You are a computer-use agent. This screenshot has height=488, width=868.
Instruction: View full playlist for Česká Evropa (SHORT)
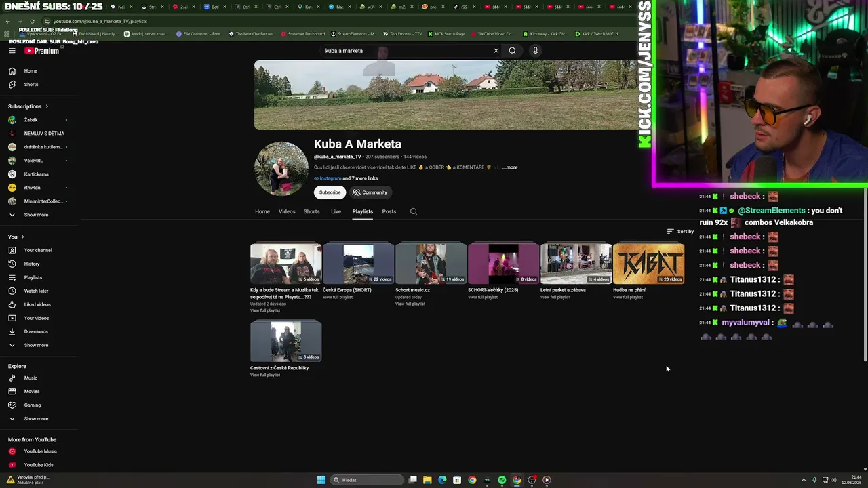338,297
